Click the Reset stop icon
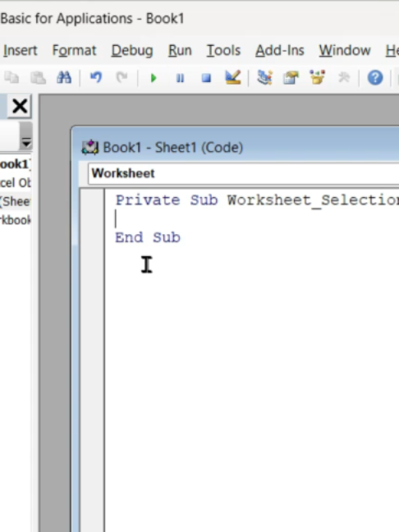The height and width of the screenshot is (532, 399). 206,78
